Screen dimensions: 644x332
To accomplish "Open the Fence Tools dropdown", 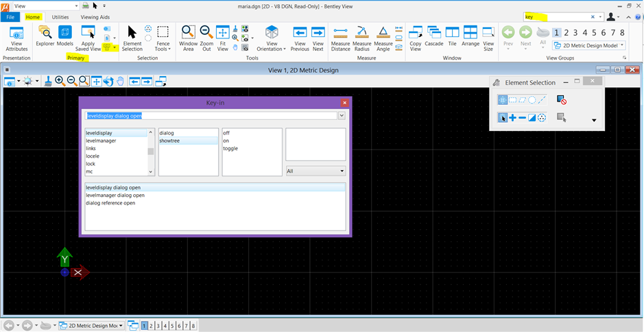I will point(163,38).
